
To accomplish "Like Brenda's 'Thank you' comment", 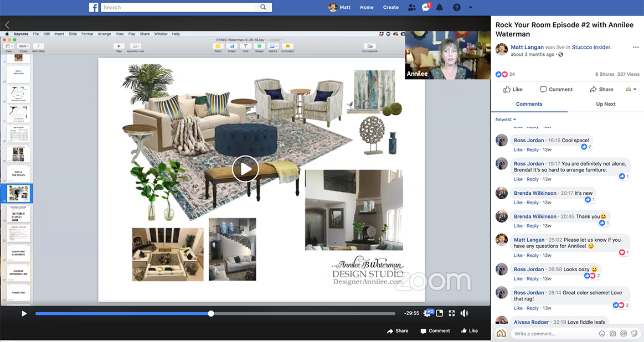I will click(x=518, y=226).
